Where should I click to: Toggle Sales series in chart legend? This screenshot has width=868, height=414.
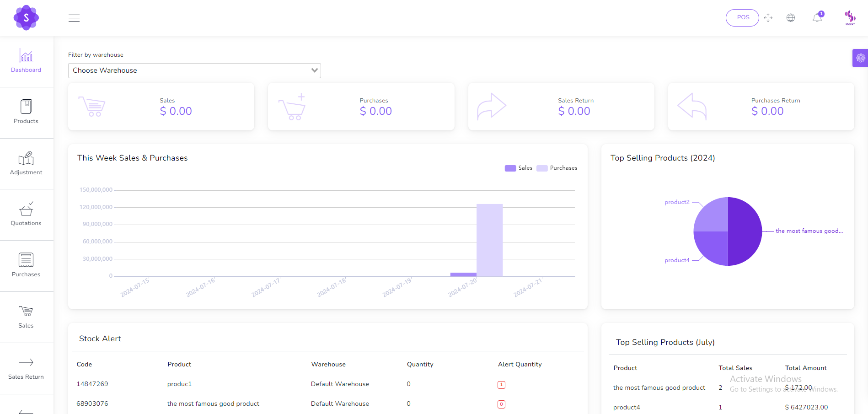point(519,168)
